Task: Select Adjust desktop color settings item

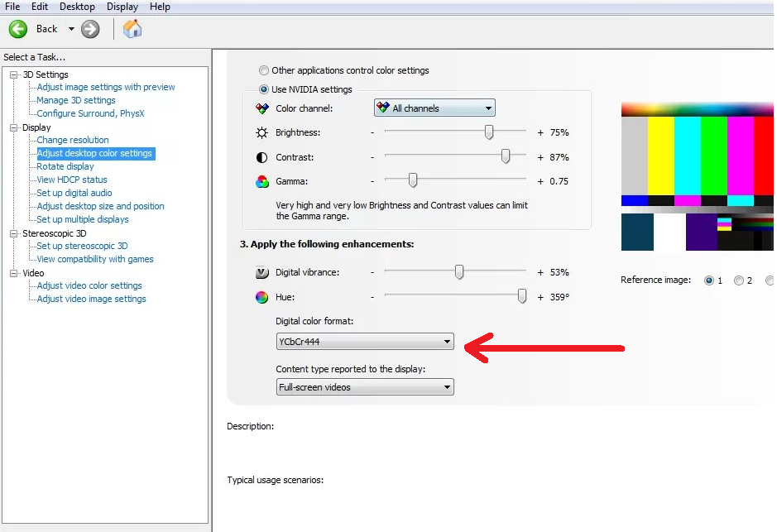Action: [94, 154]
